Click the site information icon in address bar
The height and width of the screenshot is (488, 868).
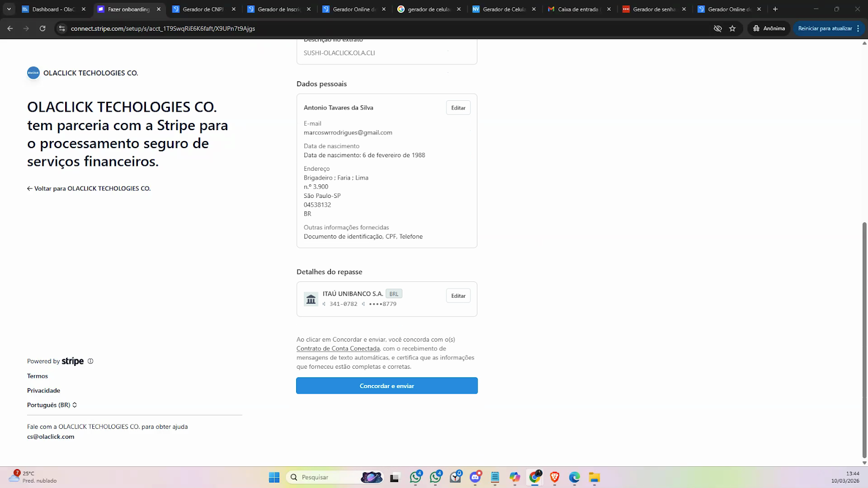click(x=62, y=28)
